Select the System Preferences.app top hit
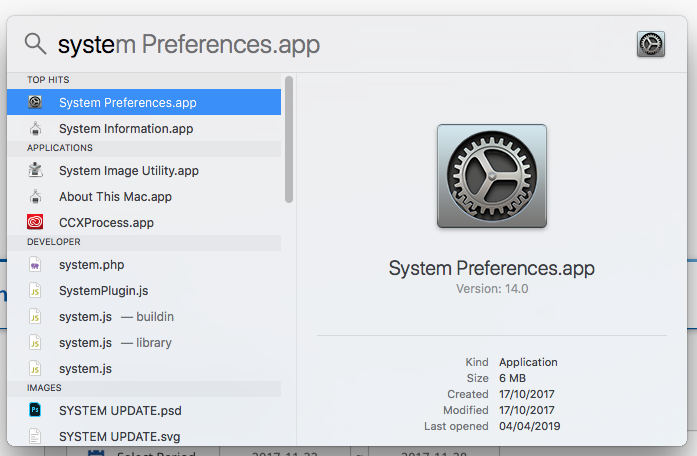 [127, 102]
